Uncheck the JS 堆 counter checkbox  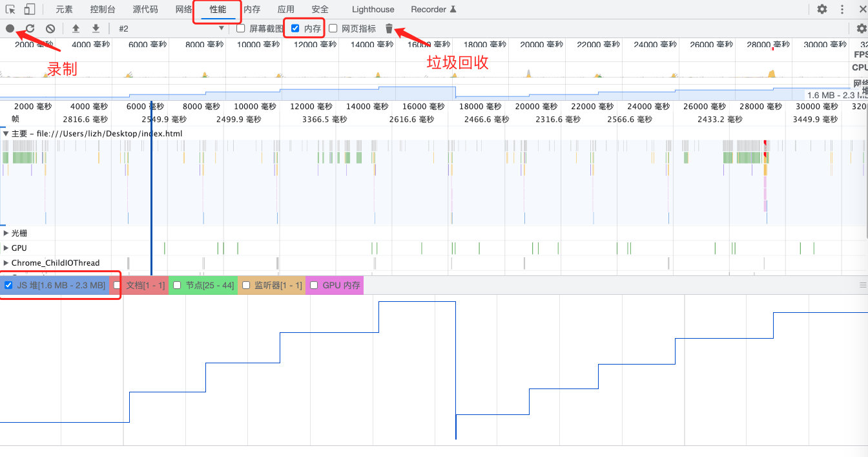8,285
